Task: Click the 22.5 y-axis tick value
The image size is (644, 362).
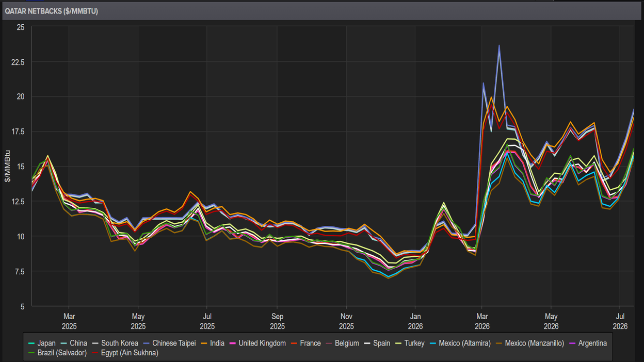Action: point(18,62)
